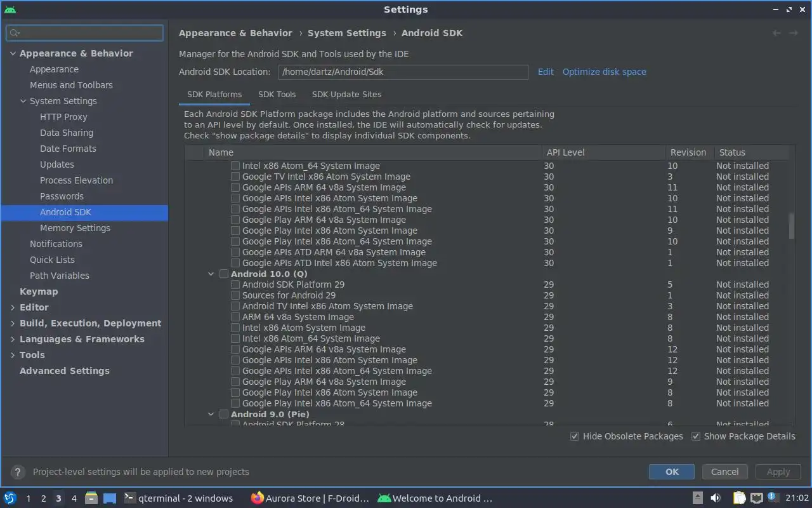Screen dimensions: 812x508
Task: Check Google TV Intel x86 Atom System Image
Action: (x=235, y=177)
